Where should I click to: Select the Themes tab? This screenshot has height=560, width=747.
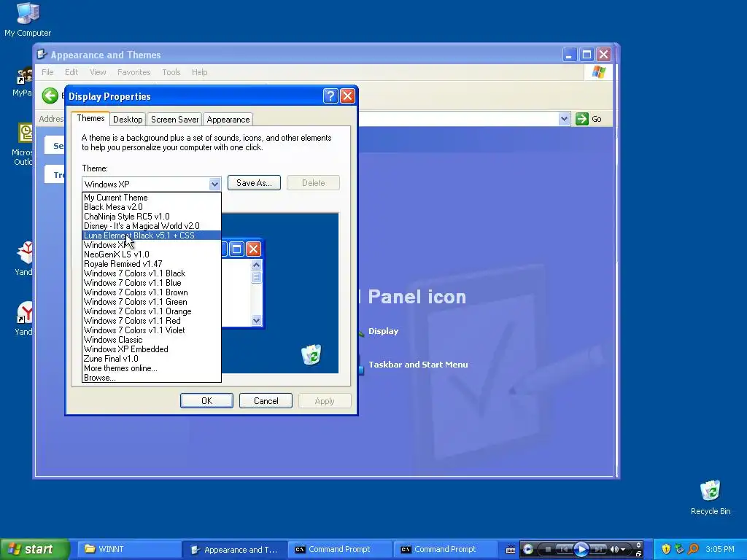(90, 119)
